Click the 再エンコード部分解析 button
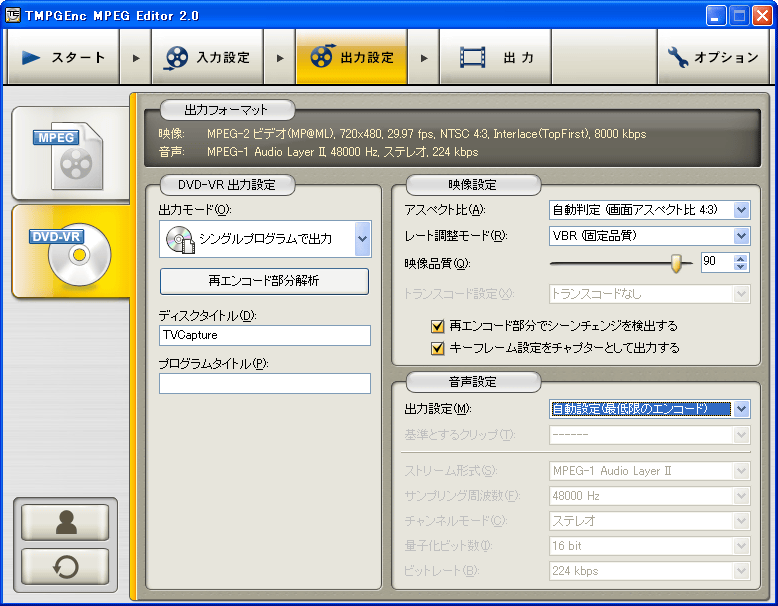 [x=264, y=281]
